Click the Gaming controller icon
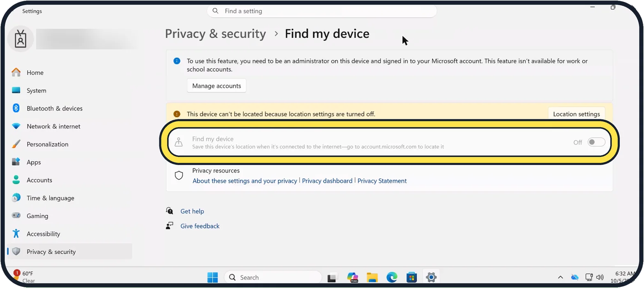The height and width of the screenshot is (288, 644). pyautogui.click(x=16, y=216)
